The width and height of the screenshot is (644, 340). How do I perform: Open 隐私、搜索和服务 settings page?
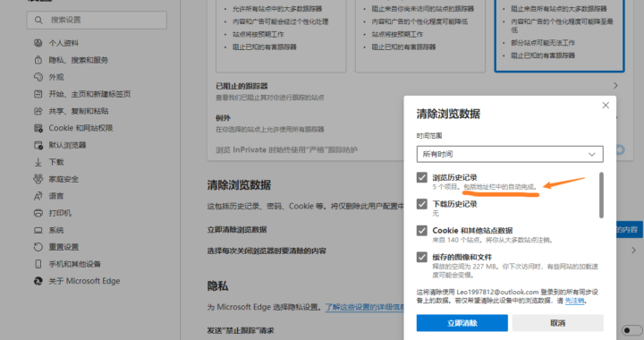point(79,60)
